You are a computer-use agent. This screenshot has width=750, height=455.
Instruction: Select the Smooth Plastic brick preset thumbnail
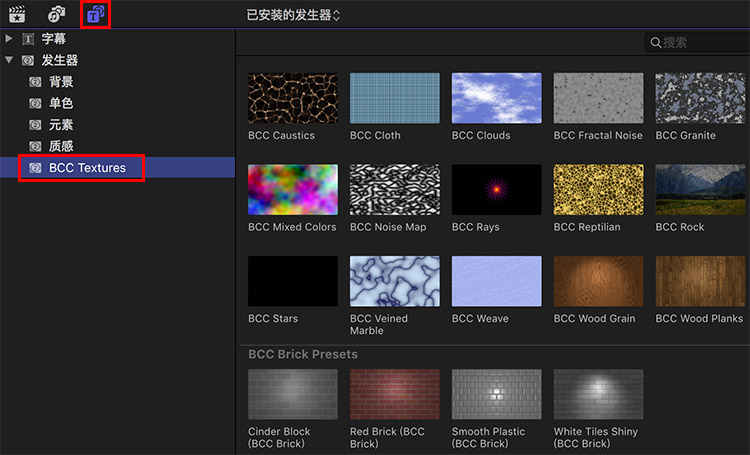(x=496, y=394)
